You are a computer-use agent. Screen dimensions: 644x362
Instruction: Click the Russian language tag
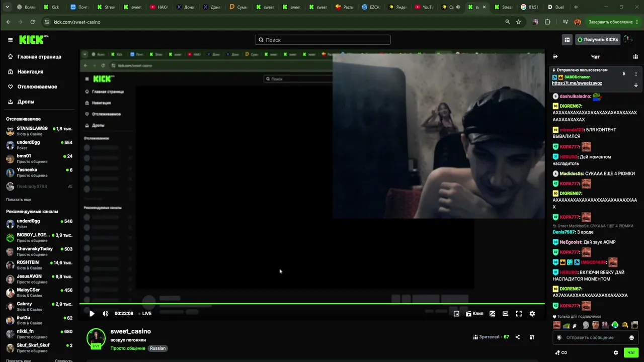[157, 348]
